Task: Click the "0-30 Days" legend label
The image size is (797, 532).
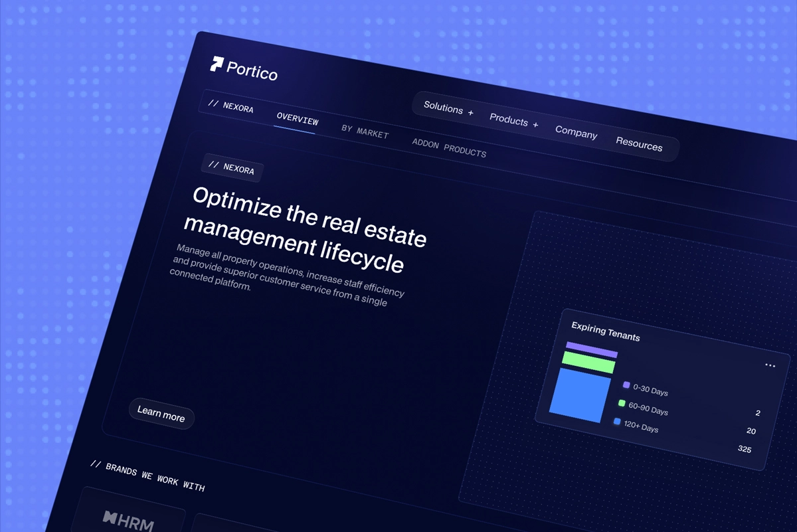Action: click(x=651, y=390)
